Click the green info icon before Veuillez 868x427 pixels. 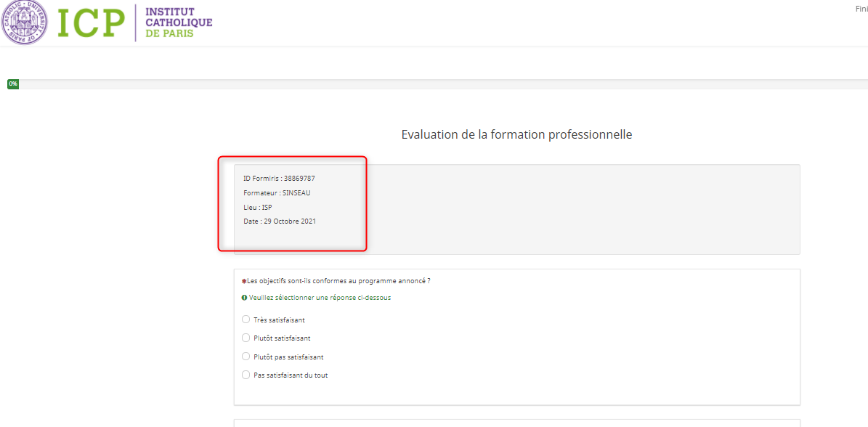244,298
